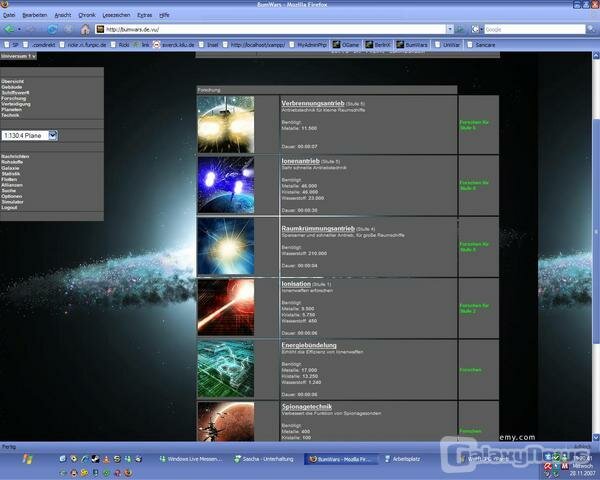Click green Forschen link for Verbrennungsantrieb

[474, 125]
